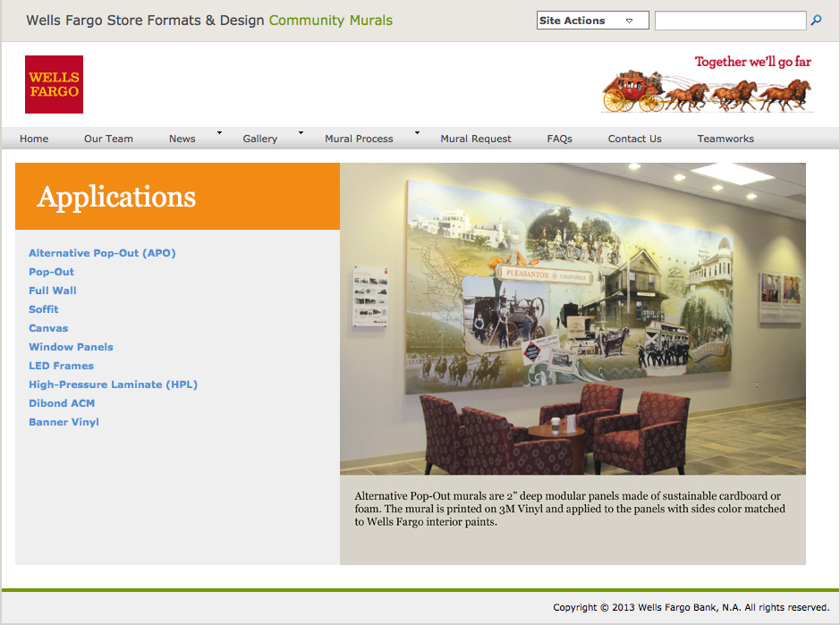Open the Gallery menu item
This screenshot has width=840, height=625.
click(x=259, y=139)
